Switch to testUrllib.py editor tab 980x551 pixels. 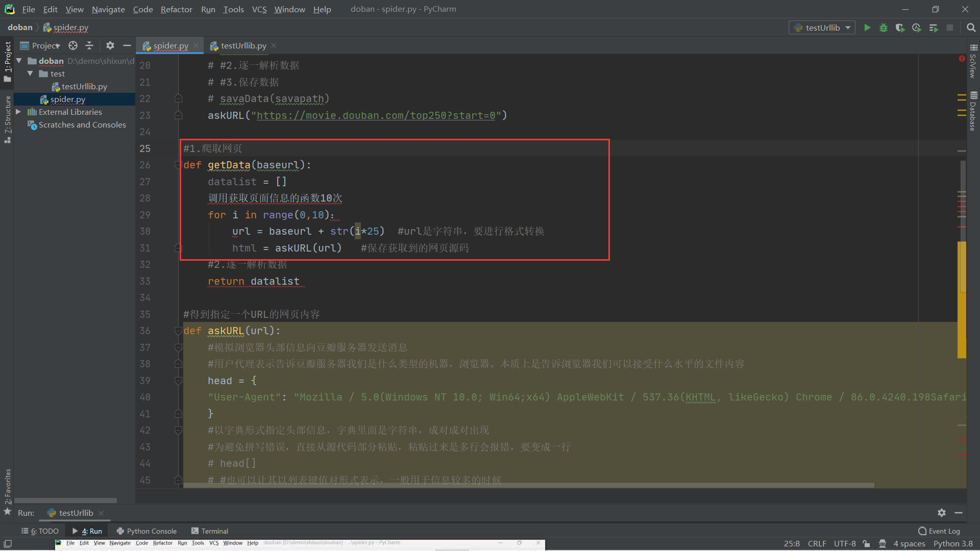243,45
